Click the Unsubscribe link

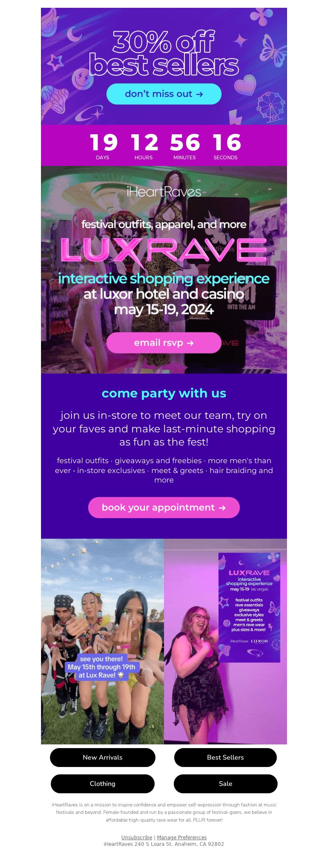click(x=137, y=837)
